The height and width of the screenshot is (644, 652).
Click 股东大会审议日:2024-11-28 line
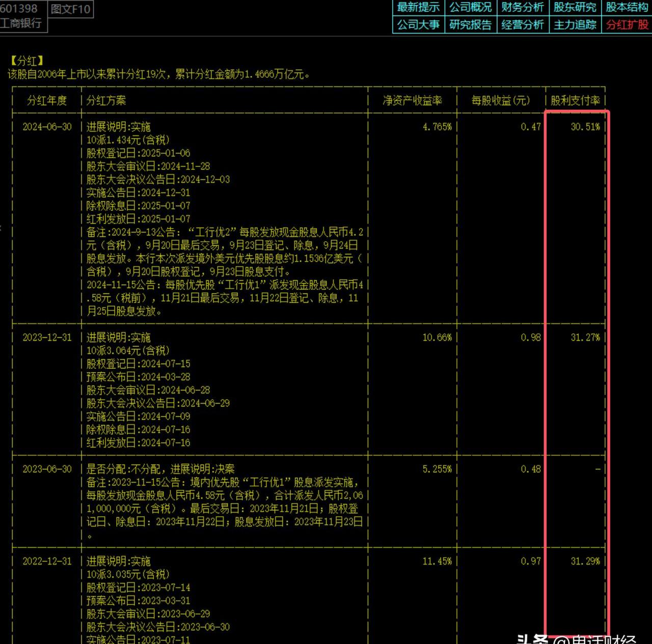[148, 166]
